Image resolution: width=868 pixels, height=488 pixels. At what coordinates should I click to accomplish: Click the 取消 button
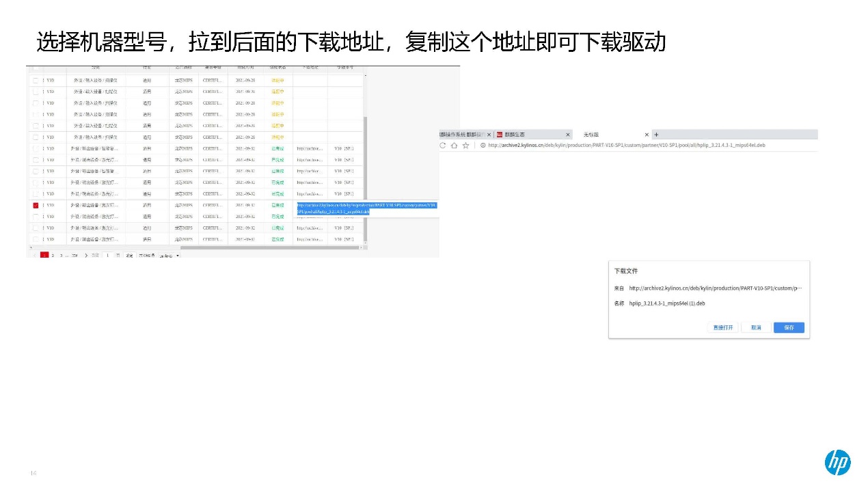(756, 328)
